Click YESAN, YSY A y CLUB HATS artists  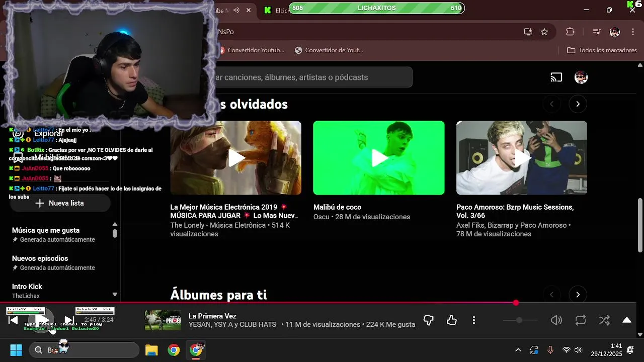[232, 325]
